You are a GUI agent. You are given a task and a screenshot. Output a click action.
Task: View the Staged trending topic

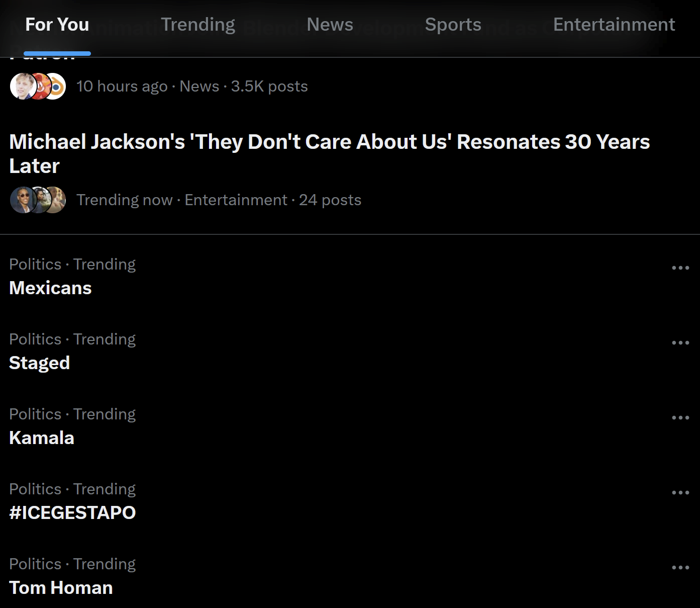40,363
